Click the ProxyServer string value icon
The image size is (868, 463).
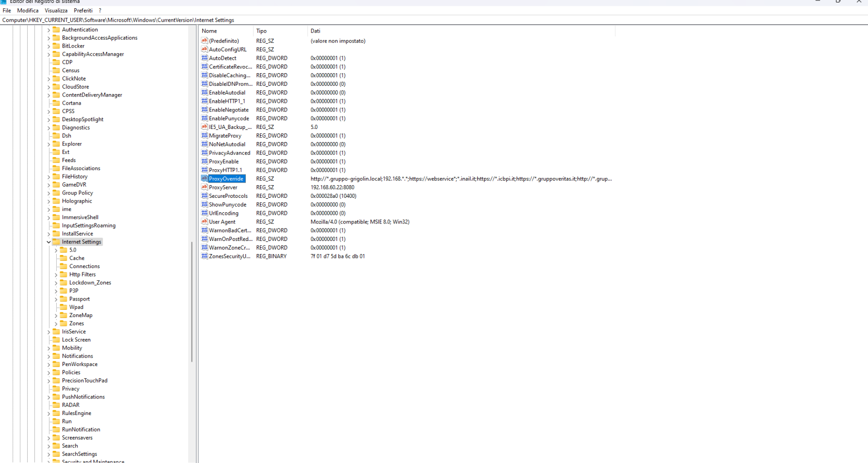[204, 187]
